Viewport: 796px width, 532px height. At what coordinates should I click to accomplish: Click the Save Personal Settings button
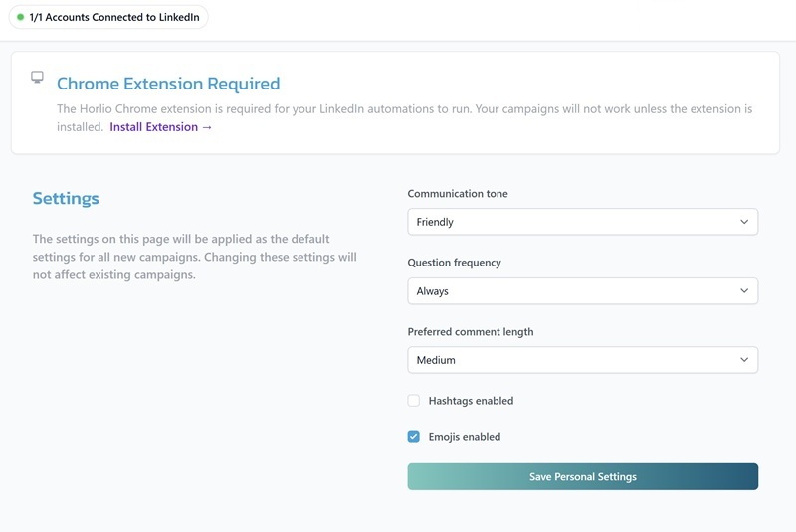pyautogui.click(x=582, y=477)
